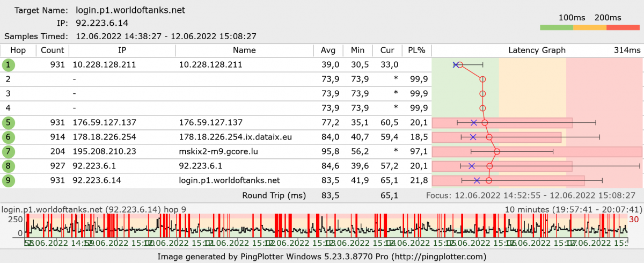Select the green hop 5 circle icon
Image resolution: width=644 pixels, height=263 pixels.
pos(9,123)
